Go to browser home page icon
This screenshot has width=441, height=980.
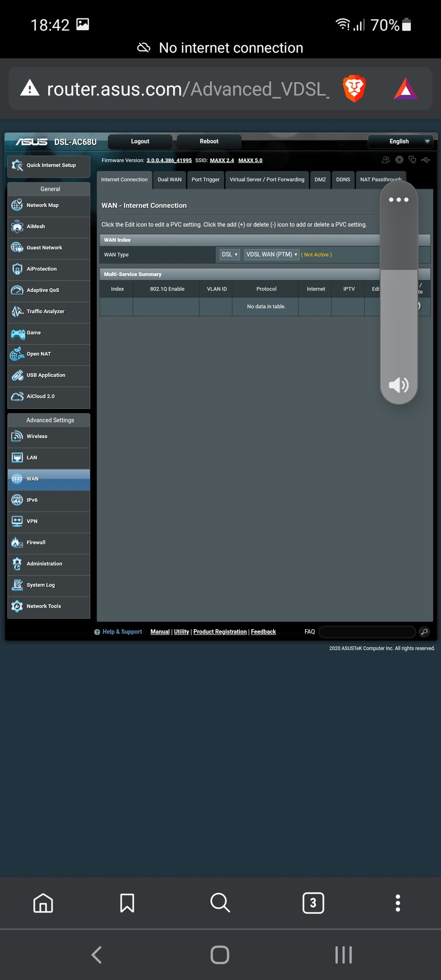click(x=43, y=903)
